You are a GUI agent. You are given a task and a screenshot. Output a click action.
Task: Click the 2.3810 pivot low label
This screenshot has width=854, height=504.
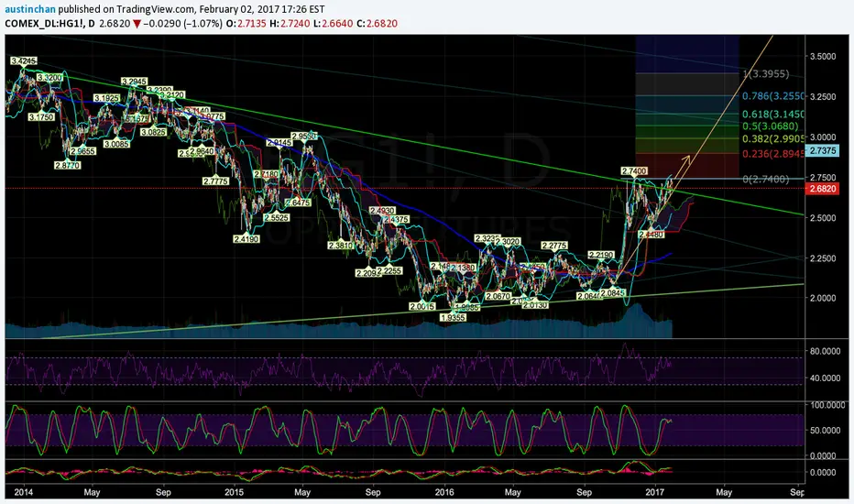341,246
